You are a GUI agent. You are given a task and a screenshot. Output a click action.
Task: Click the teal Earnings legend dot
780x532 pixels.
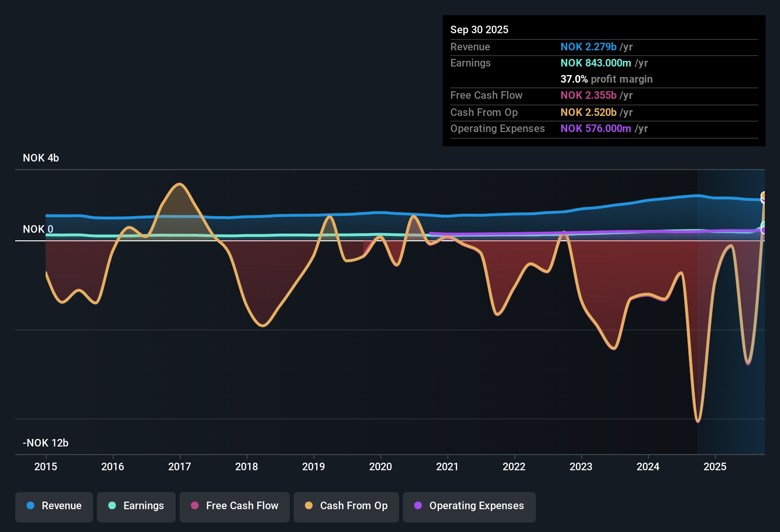coord(112,506)
